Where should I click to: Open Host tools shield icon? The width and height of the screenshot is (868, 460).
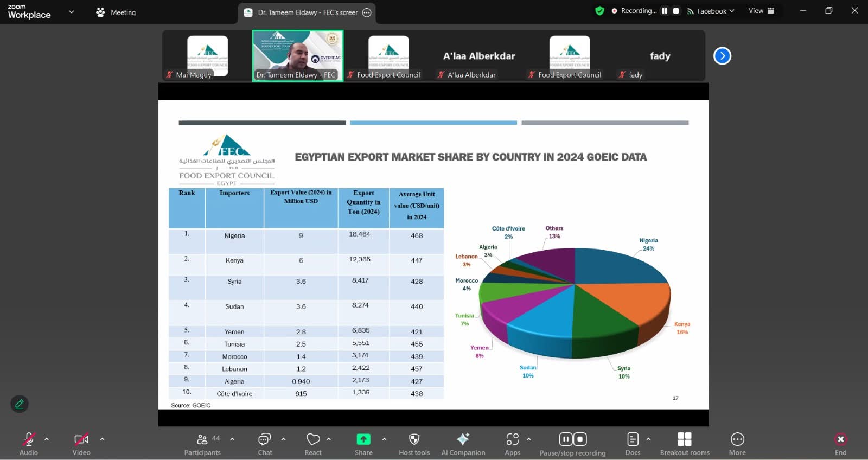(414, 444)
